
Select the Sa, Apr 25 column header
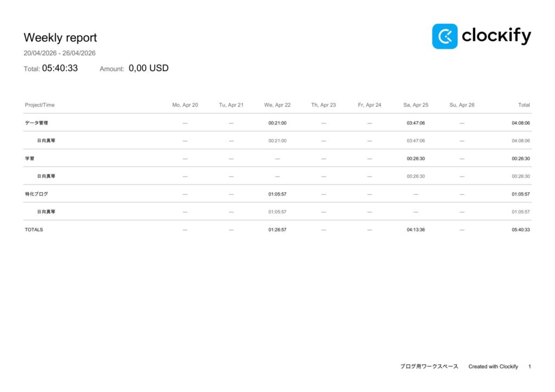point(416,105)
